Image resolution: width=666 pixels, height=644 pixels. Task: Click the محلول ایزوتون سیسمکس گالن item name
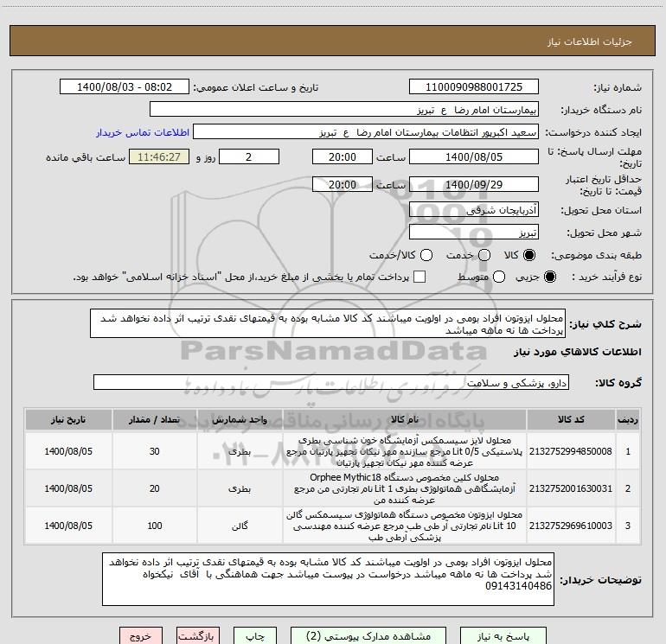[x=405, y=526]
